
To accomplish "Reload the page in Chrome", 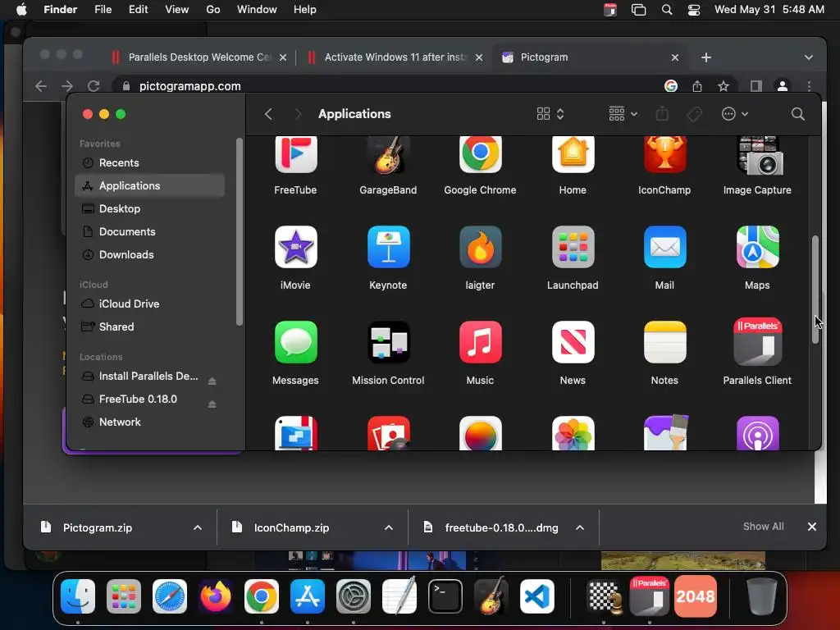I will tap(94, 86).
